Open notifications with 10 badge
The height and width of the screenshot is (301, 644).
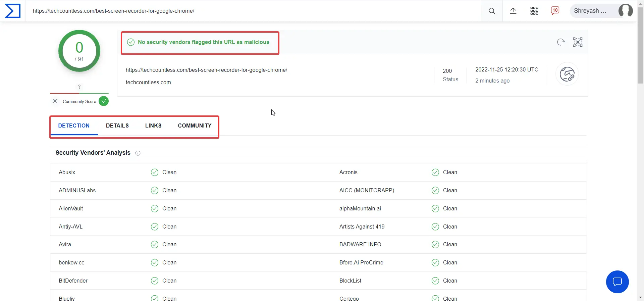[555, 10]
